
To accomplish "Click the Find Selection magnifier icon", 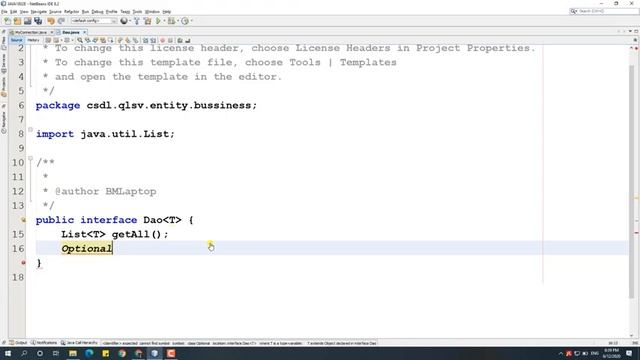I will (80, 40).
